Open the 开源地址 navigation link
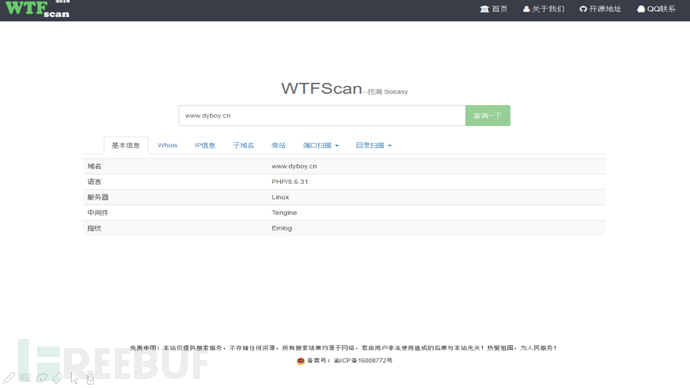Screen dimensions: 690x388 [600, 9]
